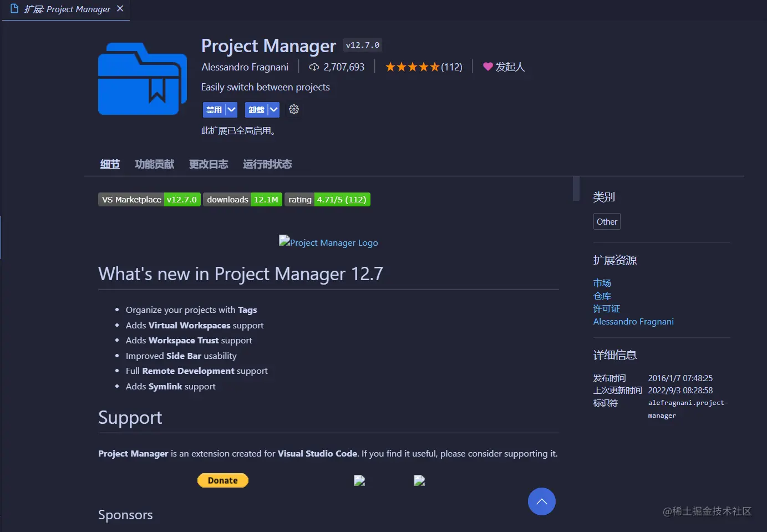767x532 pixels.
Task: Open Alessandro Fragnani link under 扩展资源
Action: [633, 321]
